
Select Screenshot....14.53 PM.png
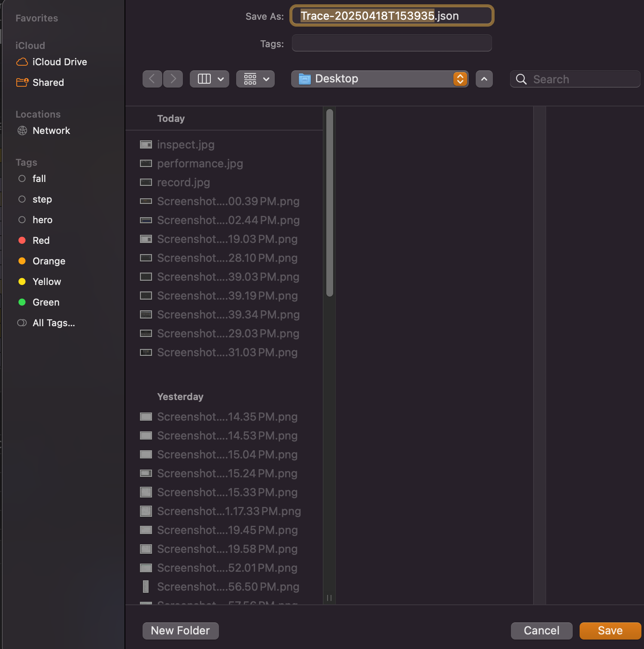tap(228, 436)
